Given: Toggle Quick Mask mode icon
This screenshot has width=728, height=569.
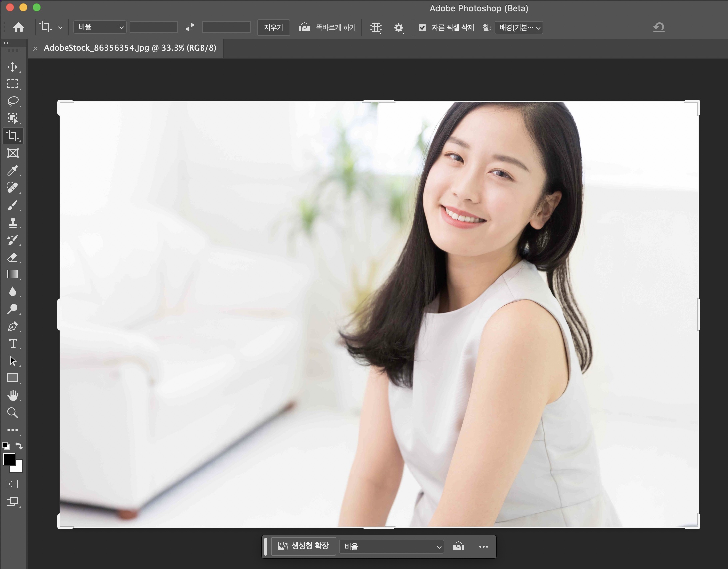Looking at the screenshot, I should (12, 484).
